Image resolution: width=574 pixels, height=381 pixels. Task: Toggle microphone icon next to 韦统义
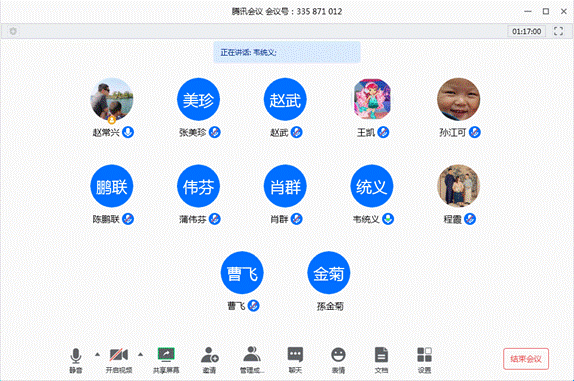pos(388,219)
